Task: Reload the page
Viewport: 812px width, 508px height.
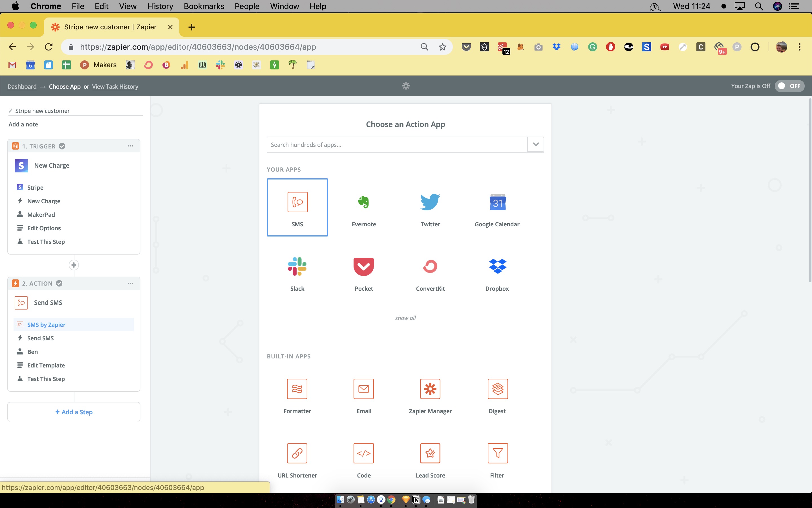Action: 49,47
